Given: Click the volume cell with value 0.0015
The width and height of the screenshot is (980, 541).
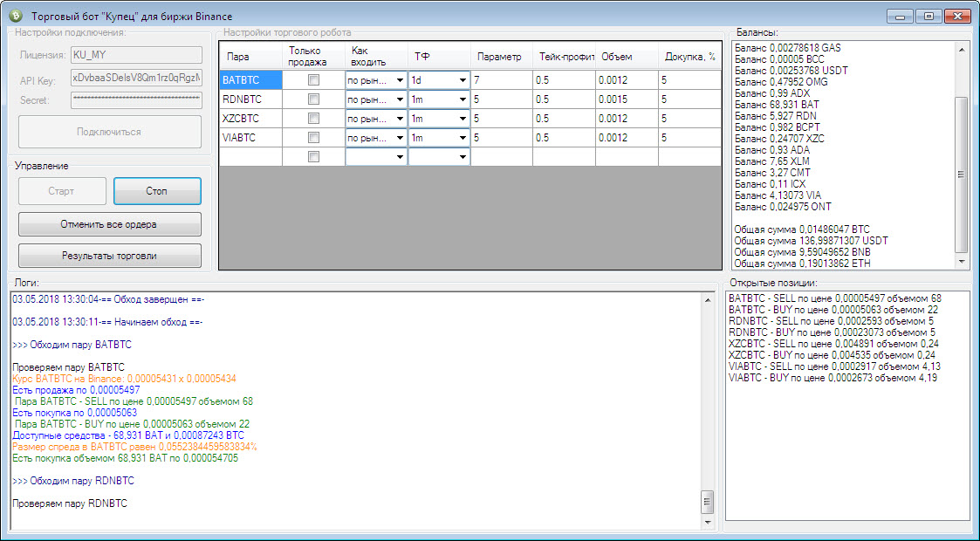Looking at the screenshot, I should [x=626, y=99].
